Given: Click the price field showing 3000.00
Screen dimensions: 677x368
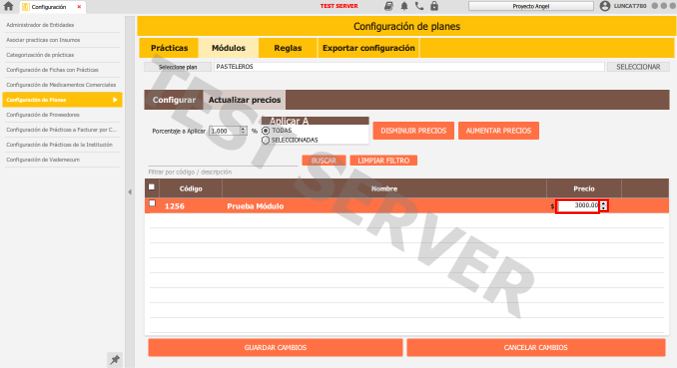Looking at the screenshot, I should coord(577,206).
